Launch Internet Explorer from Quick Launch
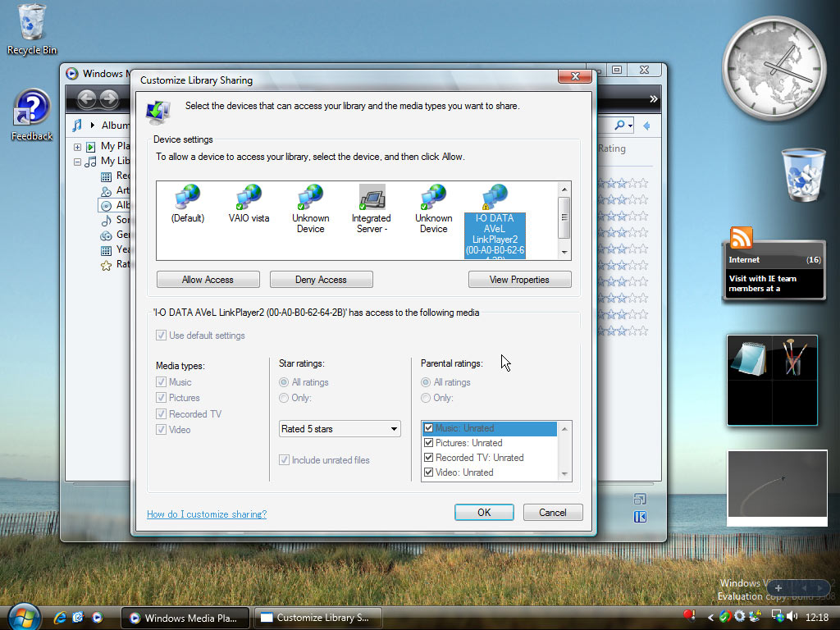Screen dimensions: 840x630 pos(59,618)
